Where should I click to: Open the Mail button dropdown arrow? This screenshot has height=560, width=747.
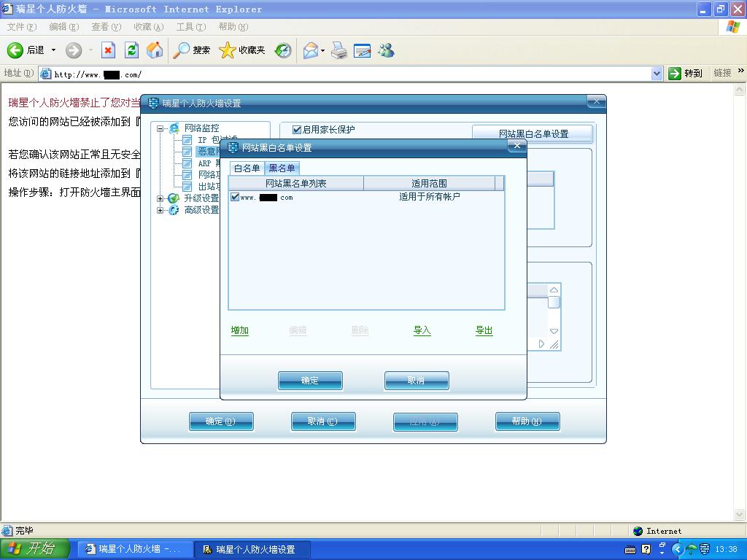323,50
